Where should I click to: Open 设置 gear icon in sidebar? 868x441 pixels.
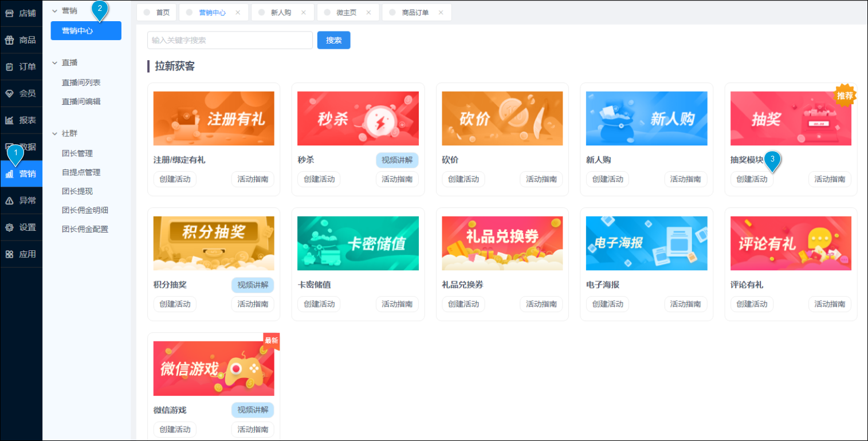tap(10, 227)
